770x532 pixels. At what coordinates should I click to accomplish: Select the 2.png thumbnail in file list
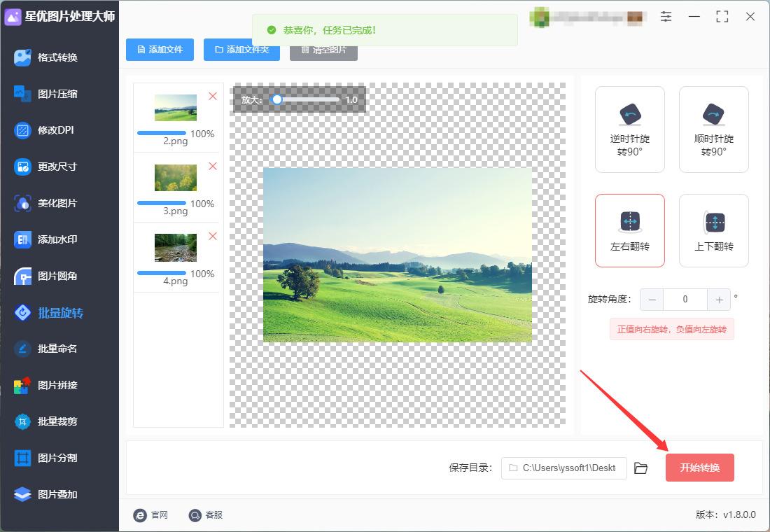[176, 108]
